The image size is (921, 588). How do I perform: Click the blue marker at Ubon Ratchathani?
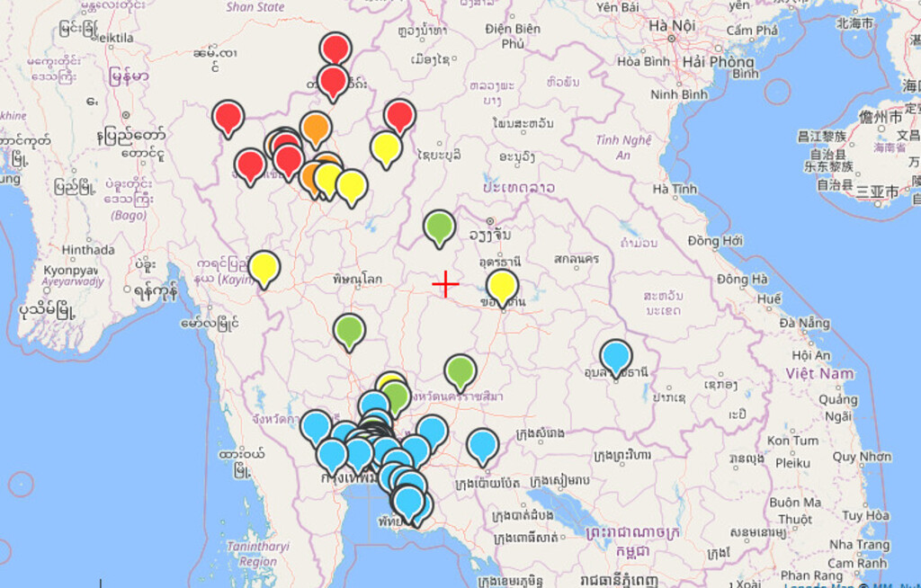point(616,357)
